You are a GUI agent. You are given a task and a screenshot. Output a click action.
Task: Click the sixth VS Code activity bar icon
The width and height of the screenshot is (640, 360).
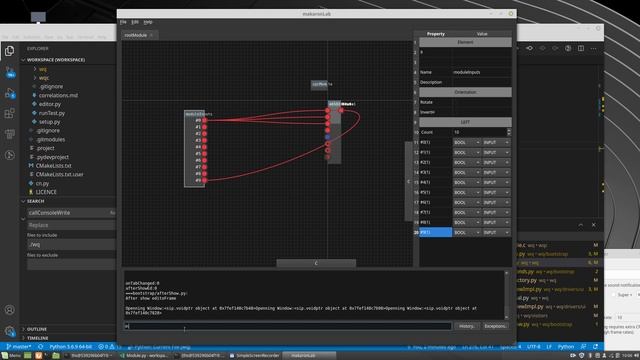tap(9, 155)
